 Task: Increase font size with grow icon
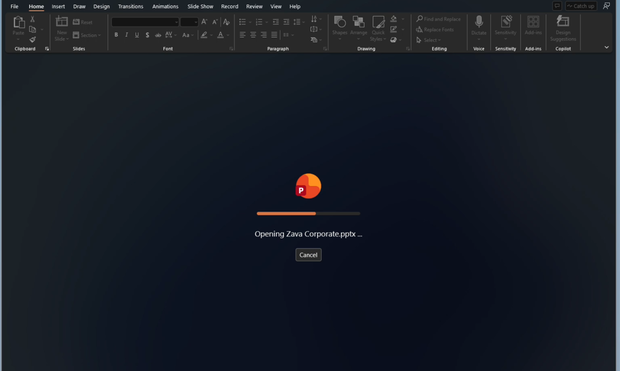coord(204,22)
